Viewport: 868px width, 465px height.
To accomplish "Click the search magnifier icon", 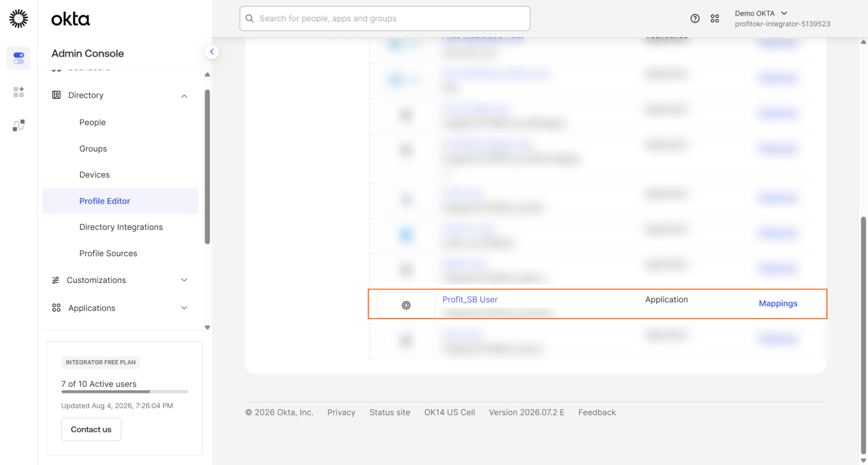I will coord(250,18).
